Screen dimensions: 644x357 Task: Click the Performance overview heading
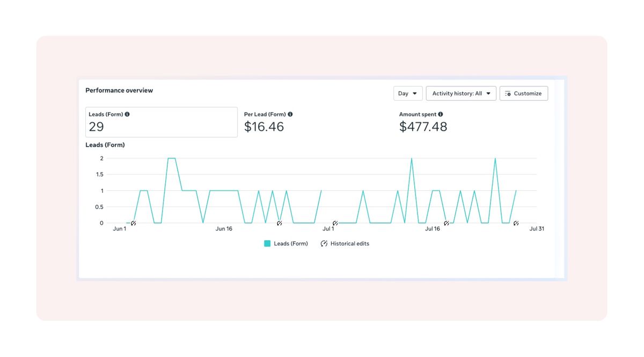pyautogui.click(x=119, y=90)
